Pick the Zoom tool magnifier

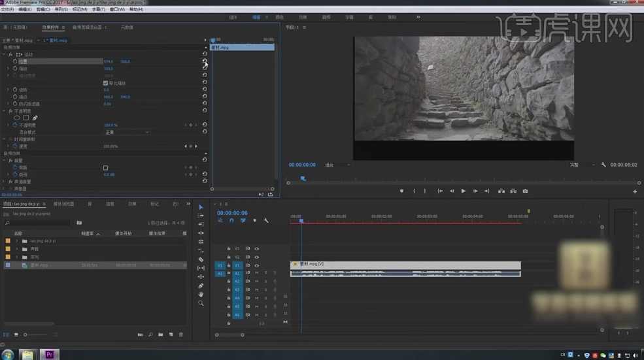(201, 303)
